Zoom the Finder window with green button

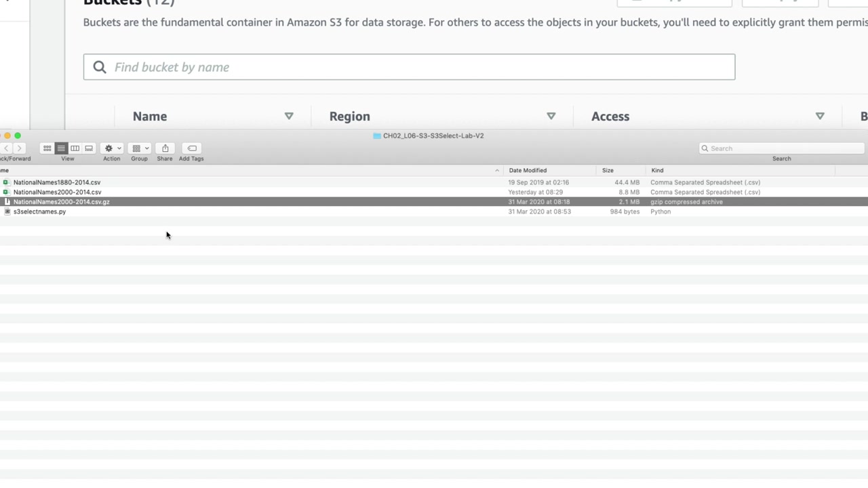click(18, 136)
